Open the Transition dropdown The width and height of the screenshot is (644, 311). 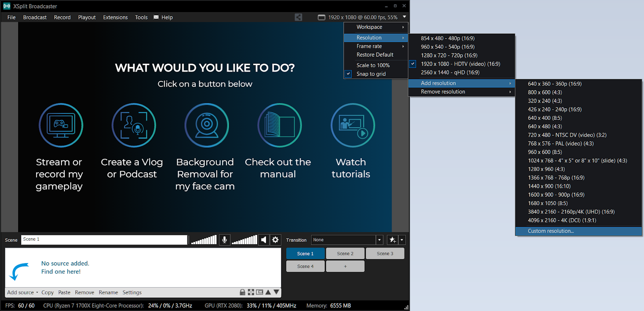379,240
